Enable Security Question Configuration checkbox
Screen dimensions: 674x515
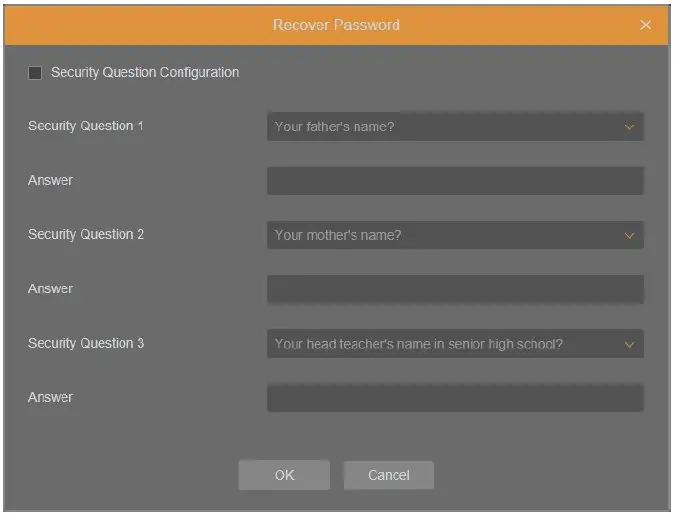pos(35,73)
